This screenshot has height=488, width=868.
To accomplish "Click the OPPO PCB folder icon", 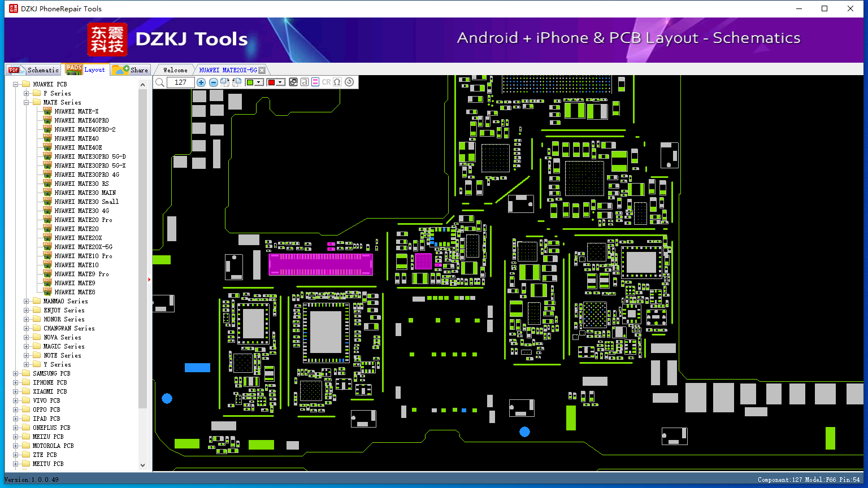I will tap(26, 409).
